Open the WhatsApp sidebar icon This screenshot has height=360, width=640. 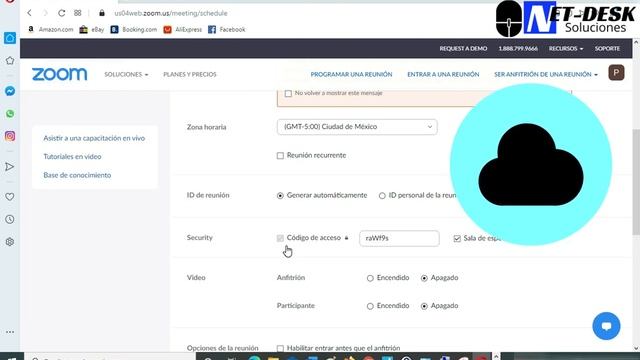click(10, 113)
